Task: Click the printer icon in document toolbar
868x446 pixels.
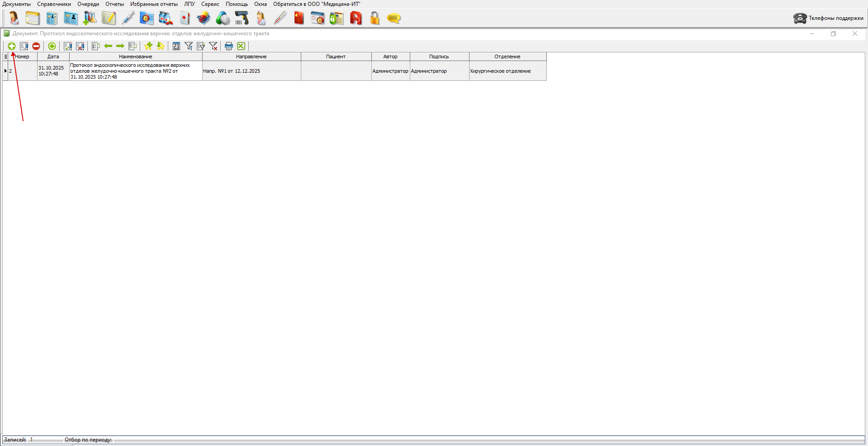Action: pyautogui.click(x=229, y=46)
